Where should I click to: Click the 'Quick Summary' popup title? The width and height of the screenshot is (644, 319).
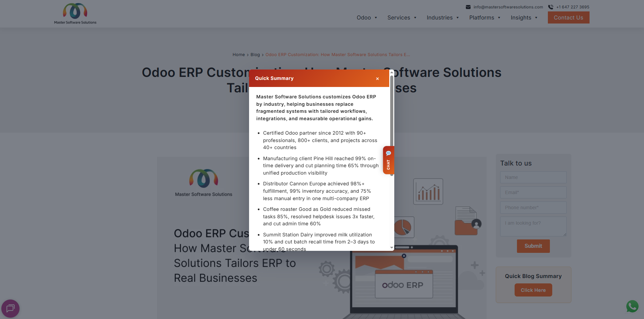(x=274, y=78)
